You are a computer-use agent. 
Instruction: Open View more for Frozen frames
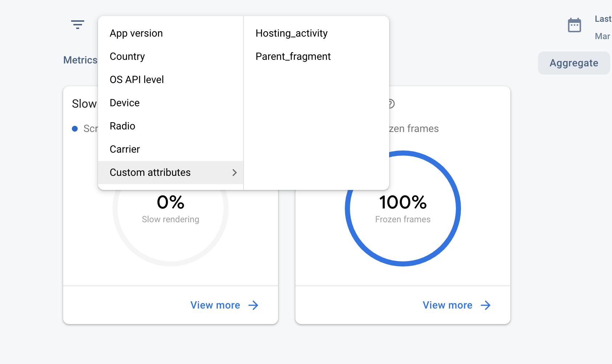pyautogui.click(x=448, y=305)
